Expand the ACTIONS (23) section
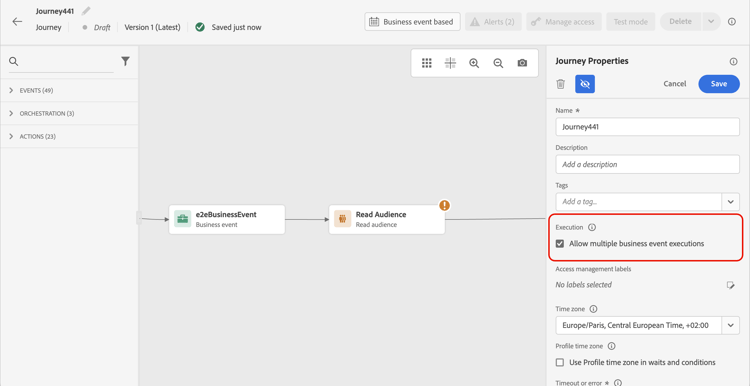 pyautogui.click(x=69, y=136)
